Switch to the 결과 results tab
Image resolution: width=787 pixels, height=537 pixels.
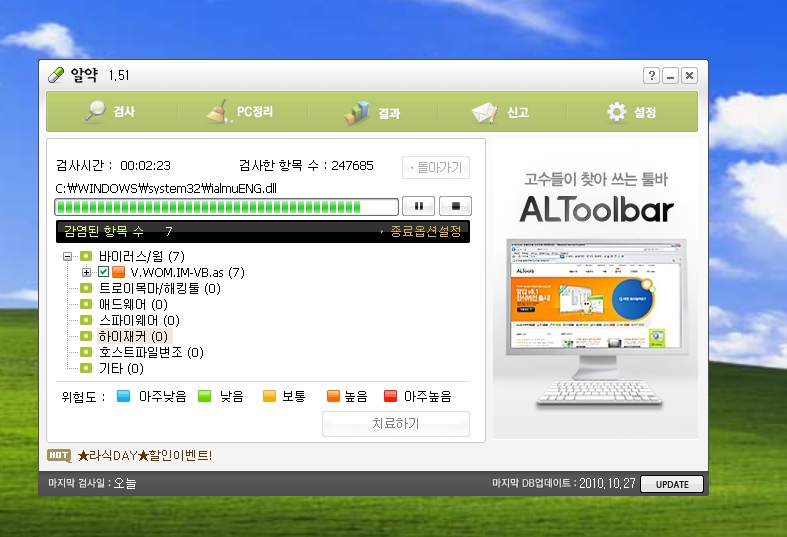372,112
